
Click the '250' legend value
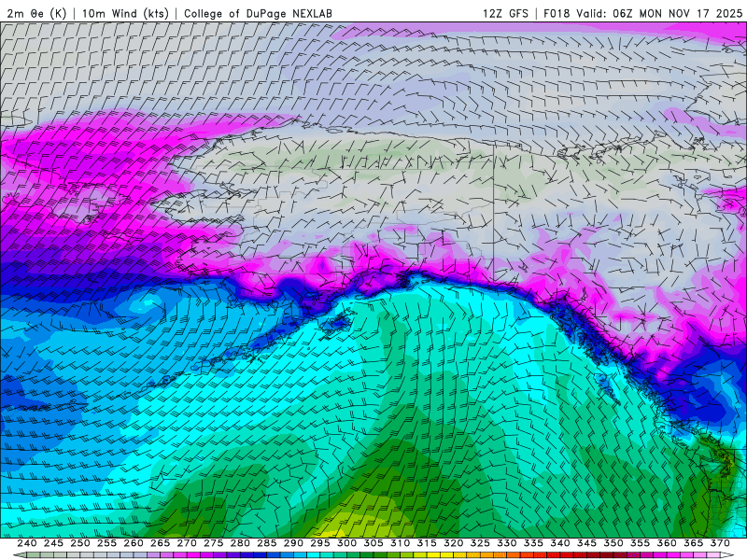(x=80, y=543)
